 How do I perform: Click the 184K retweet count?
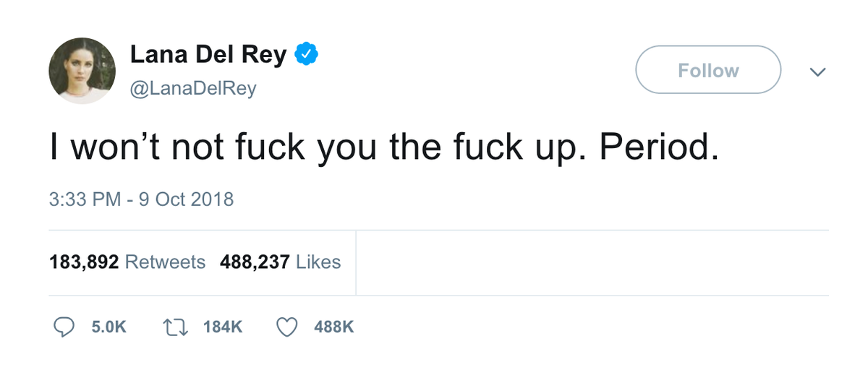coord(223,327)
